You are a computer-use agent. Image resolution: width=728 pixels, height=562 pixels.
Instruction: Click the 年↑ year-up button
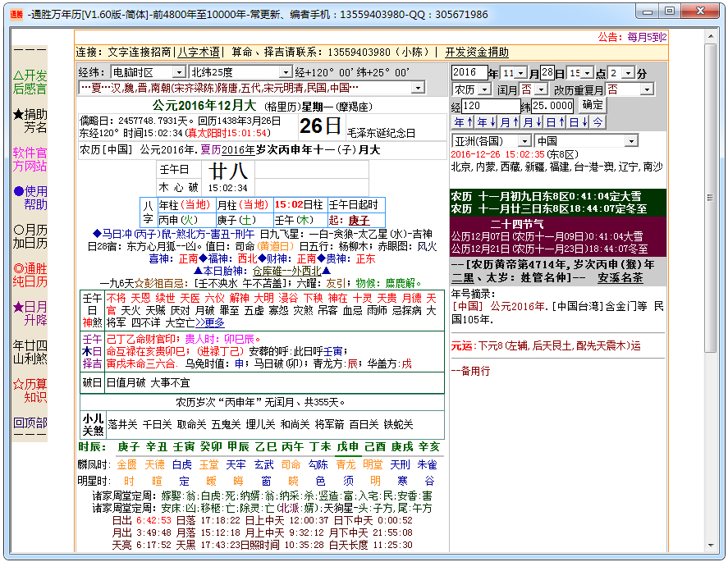(x=462, y=122)
